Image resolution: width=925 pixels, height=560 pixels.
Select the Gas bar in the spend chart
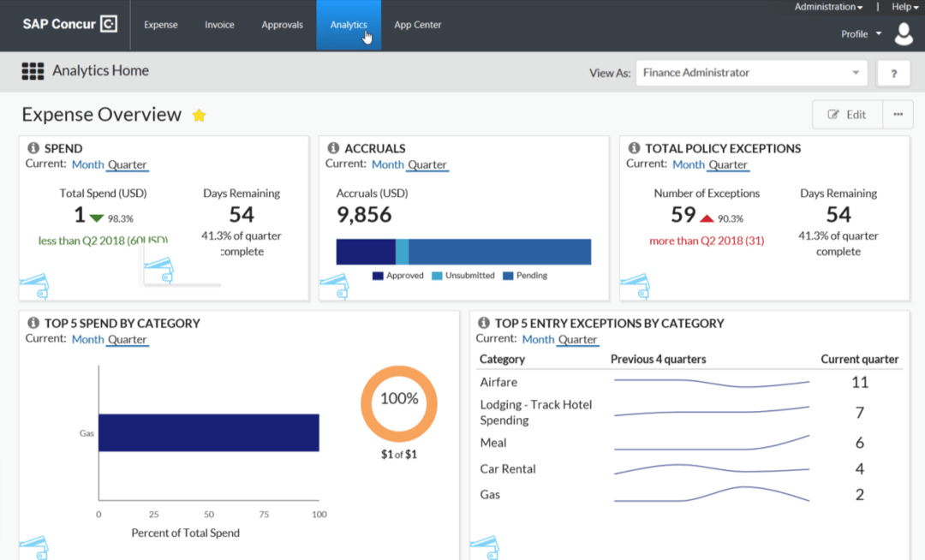tap(209, 432)
